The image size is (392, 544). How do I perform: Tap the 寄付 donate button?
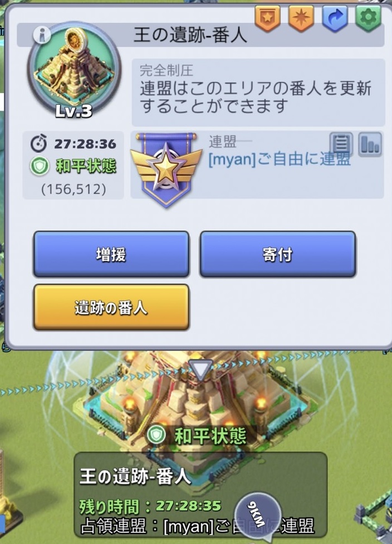278,254
